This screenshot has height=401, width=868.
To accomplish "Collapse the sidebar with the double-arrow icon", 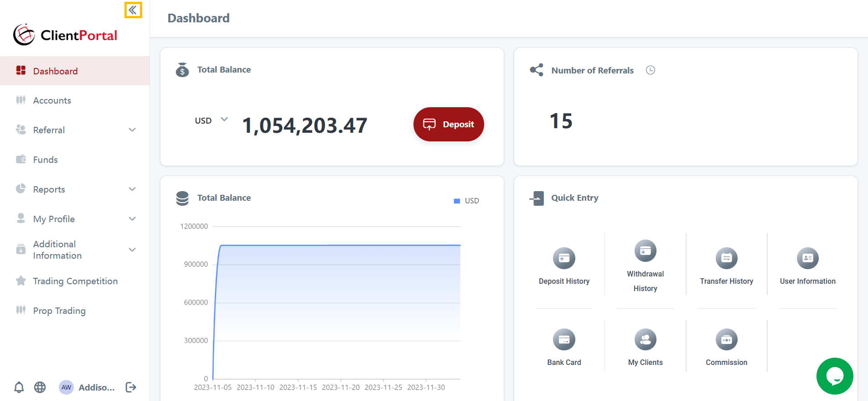I will 133,10.
